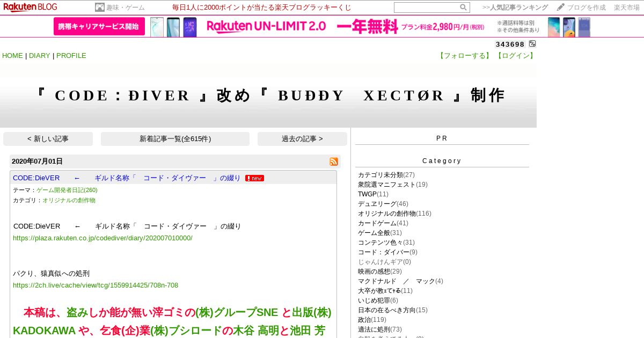The height and width of the screenshot is (338, 644).
Task: Open the RSS feed icon
Action: 334,161
